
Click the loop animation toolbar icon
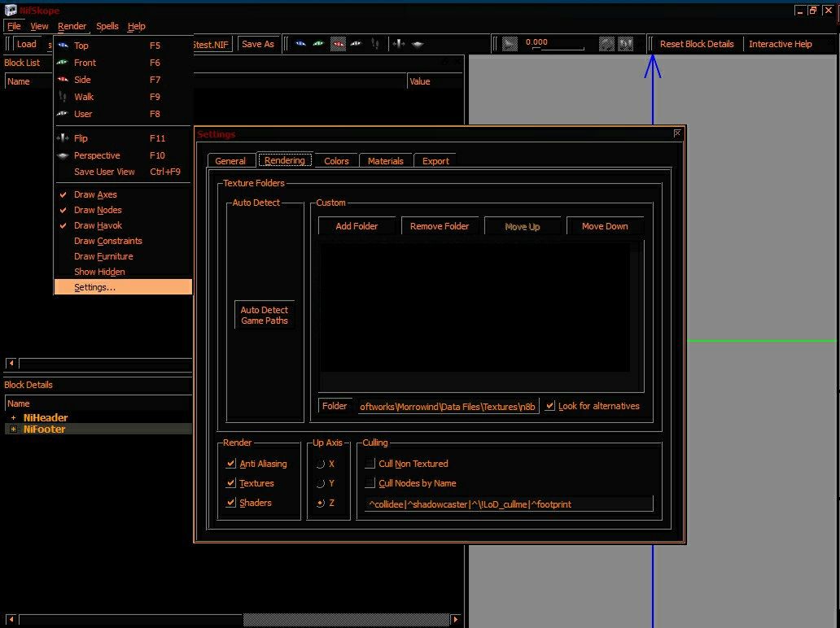click(x=606, y=44)
